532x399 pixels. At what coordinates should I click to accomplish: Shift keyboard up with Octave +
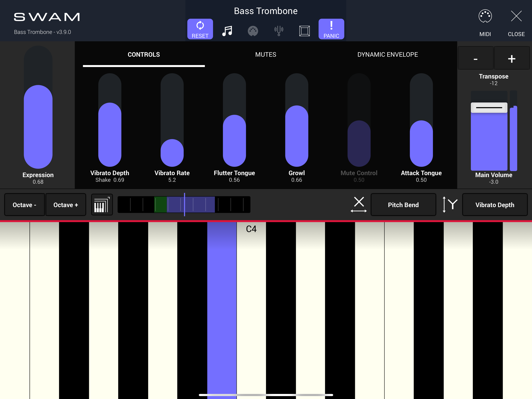coord(66,205)
